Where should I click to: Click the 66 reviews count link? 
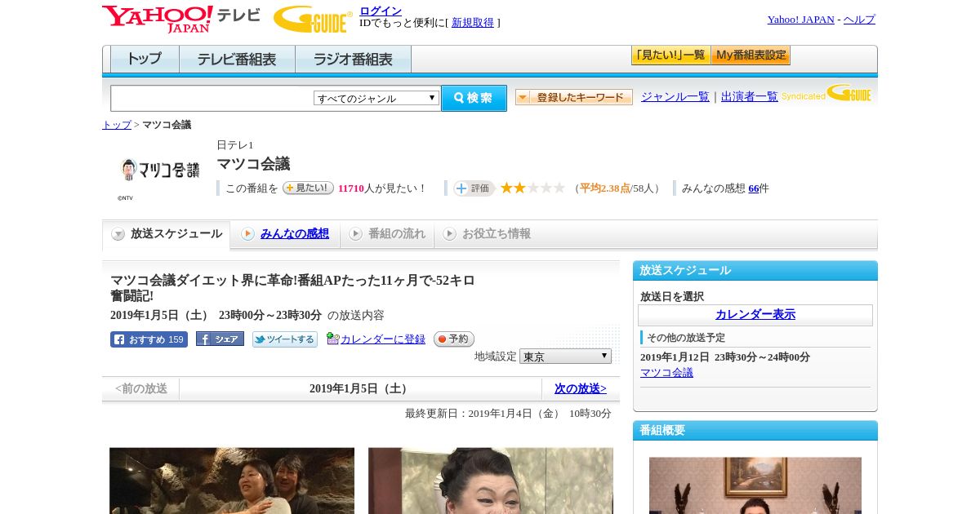[754, 188]
